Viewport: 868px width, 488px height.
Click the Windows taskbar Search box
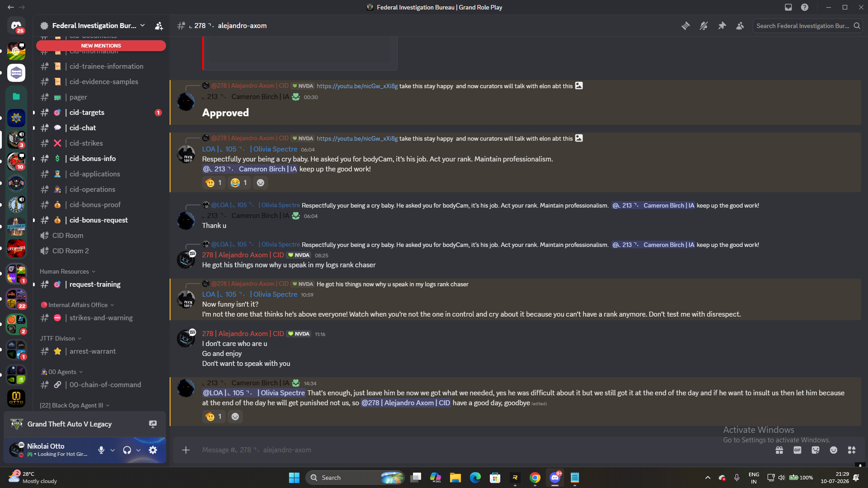point(355,478)
